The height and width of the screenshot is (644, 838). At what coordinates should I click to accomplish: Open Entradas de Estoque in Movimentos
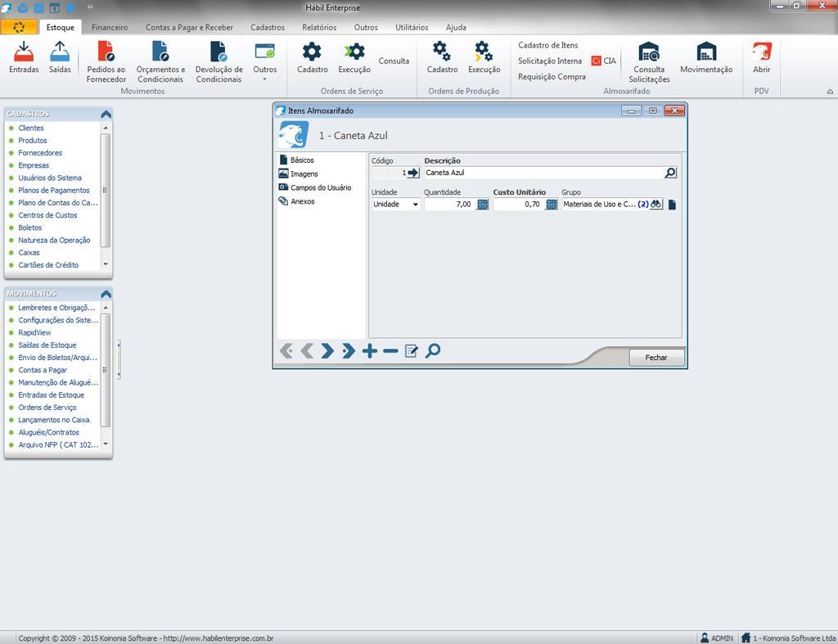[x=52, y=395]
